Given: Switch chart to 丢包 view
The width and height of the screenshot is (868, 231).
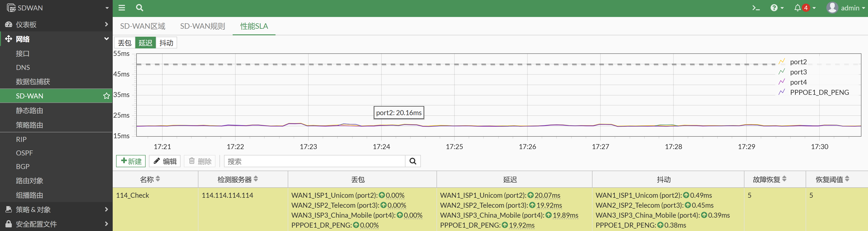Looking at the screenshot, I should click(x=125, y=43).
